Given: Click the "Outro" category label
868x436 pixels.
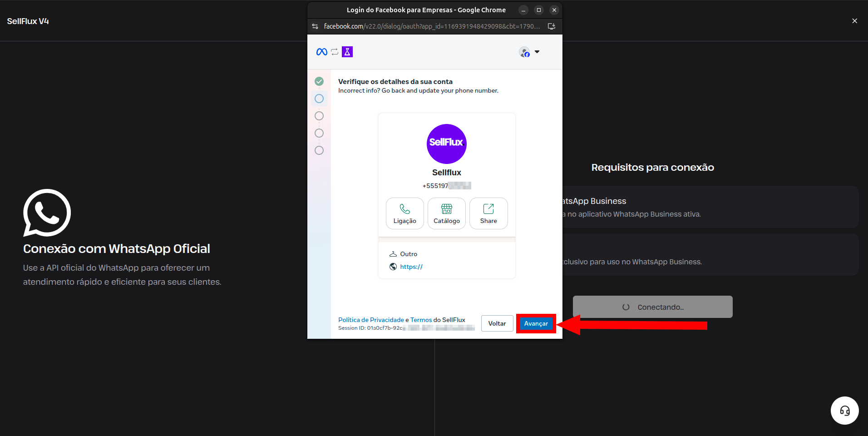Looking at the screenshot, I should tap(409, 254).
